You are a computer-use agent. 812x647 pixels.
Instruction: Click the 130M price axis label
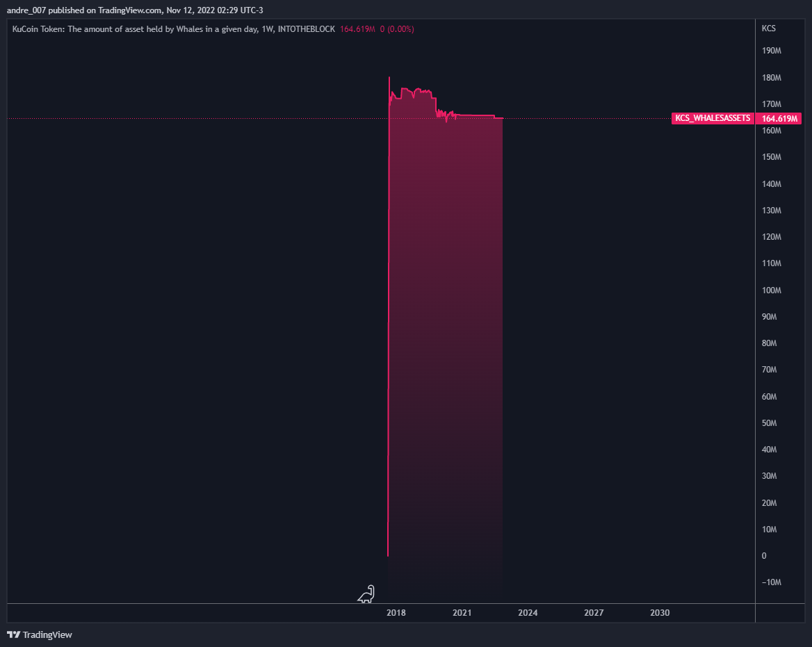point(772,210)
